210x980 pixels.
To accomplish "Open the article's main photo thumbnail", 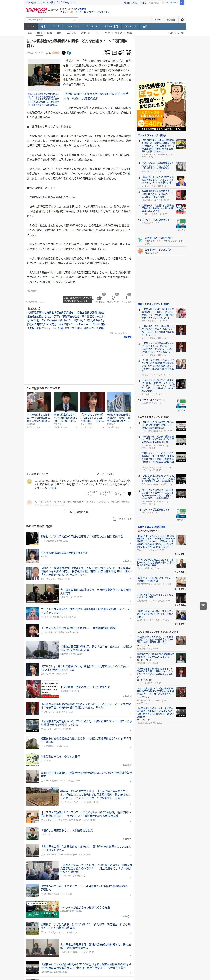I will click(x=44, y=75).
